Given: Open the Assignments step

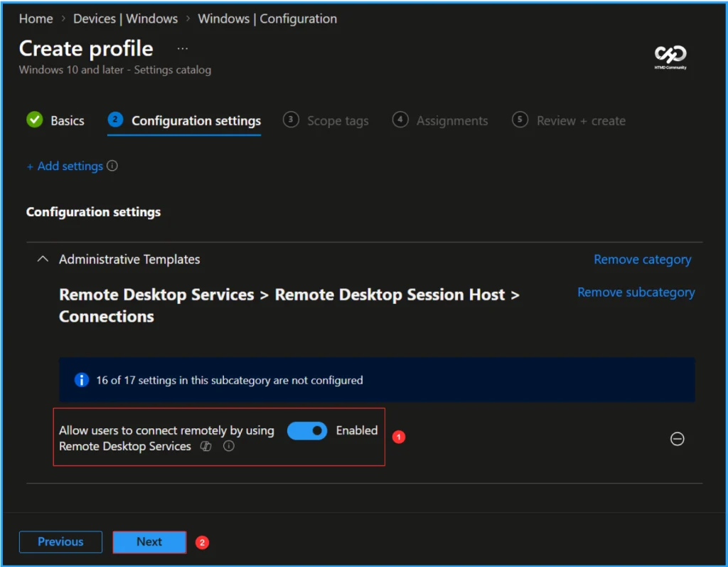Looking at the screenshot, I should (439, 121).
